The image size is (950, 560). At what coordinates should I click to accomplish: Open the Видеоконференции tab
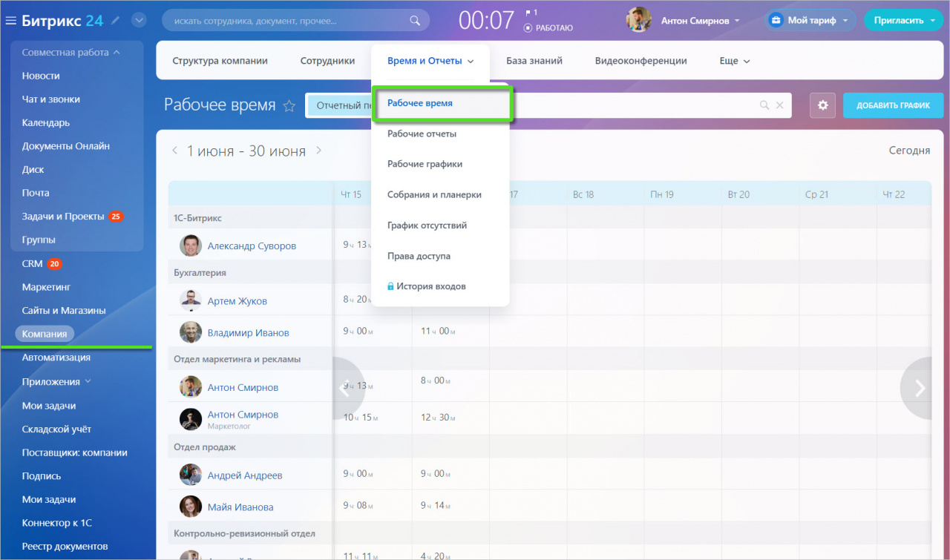coord(641,61)
